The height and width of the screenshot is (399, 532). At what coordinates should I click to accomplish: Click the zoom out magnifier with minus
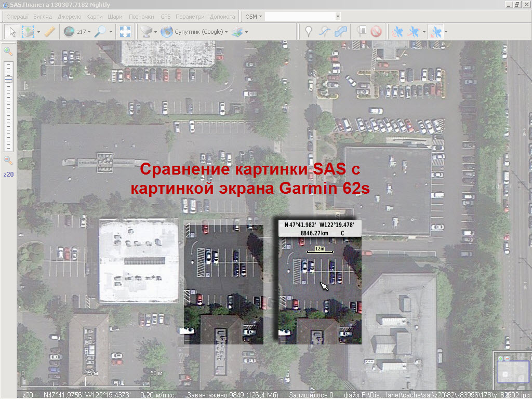coord(8,161)
